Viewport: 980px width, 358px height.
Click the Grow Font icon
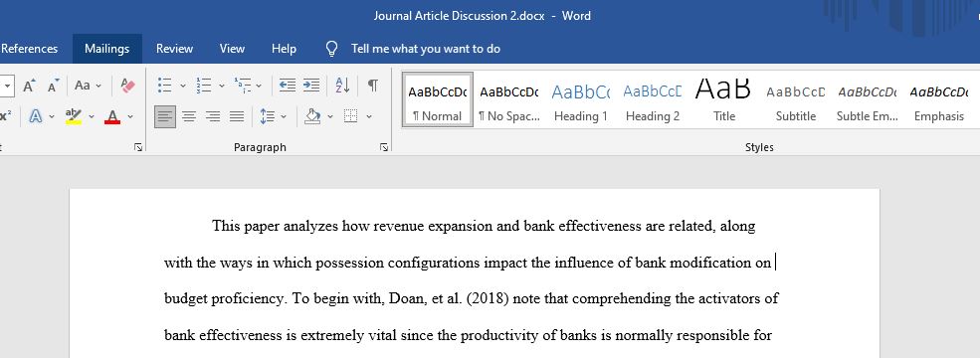(x=30, y=86)
